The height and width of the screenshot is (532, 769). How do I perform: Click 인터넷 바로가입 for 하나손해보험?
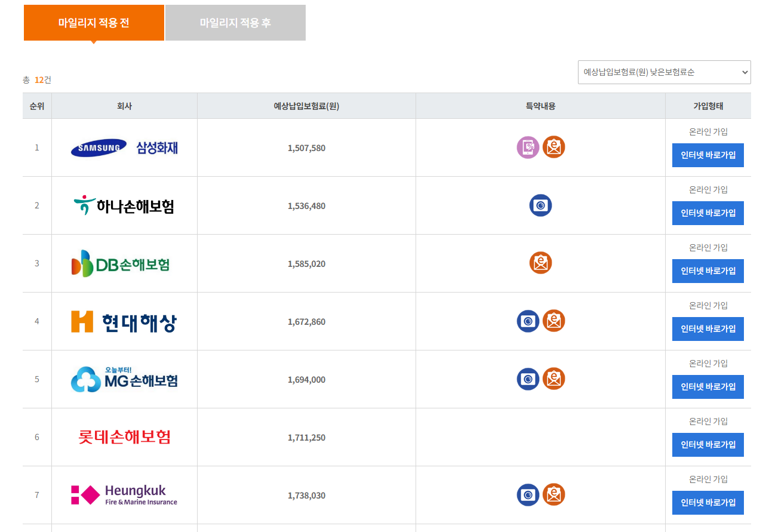tap(708, 213)
